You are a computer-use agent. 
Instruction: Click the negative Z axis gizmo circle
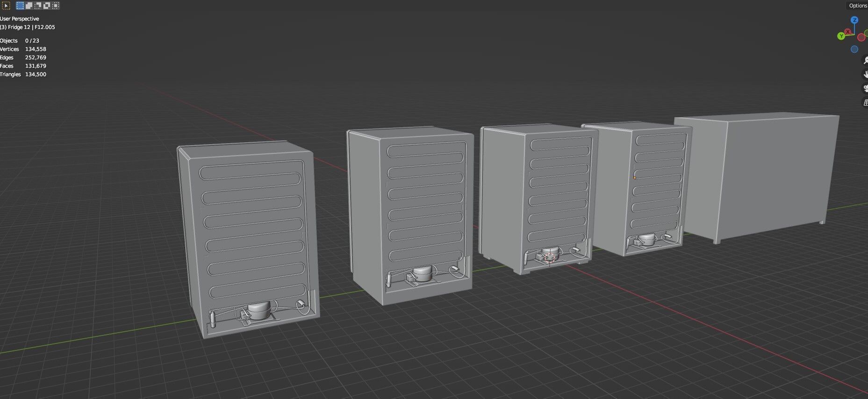pos(854,49)
